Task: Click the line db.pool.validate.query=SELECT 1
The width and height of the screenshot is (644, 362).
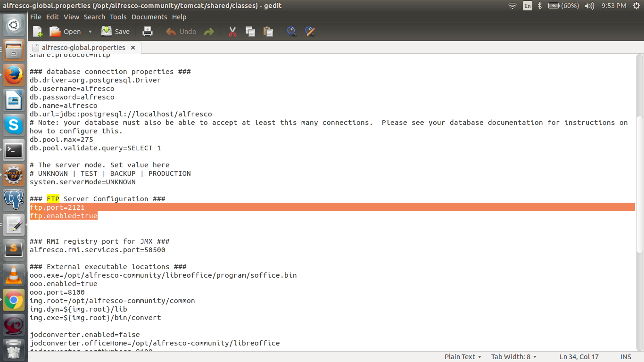Action: point(95,148)
